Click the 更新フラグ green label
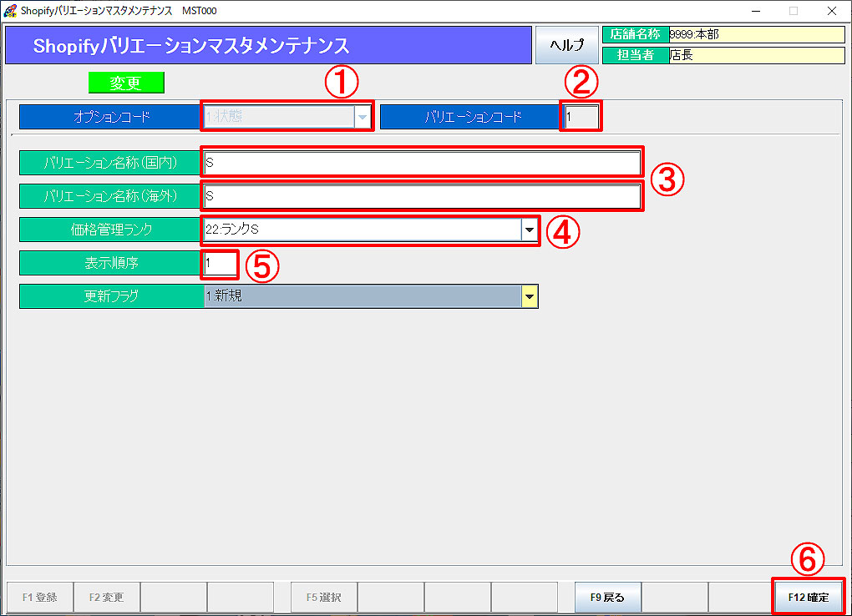 click(x=110, y=296)
